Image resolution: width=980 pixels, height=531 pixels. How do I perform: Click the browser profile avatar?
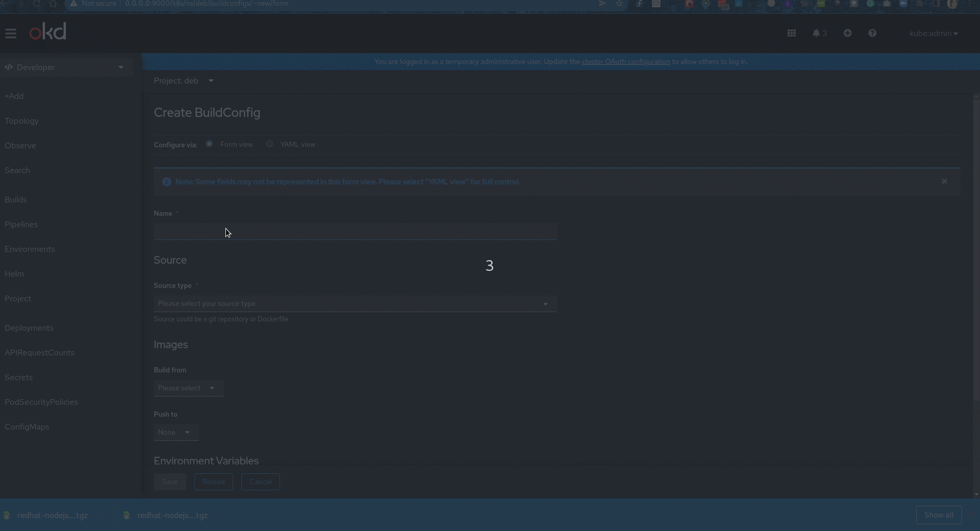952,4
